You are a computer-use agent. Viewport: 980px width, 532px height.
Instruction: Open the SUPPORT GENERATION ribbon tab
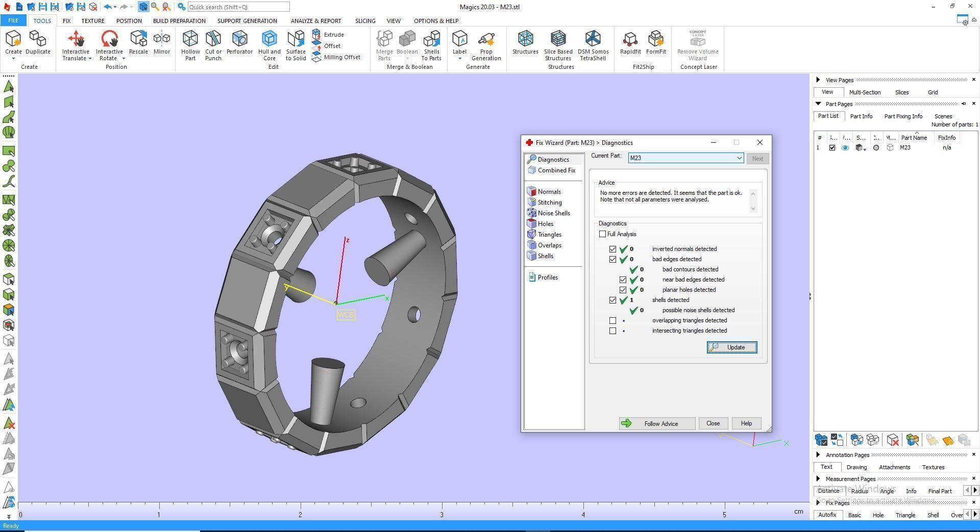click(x=247, y=21)
